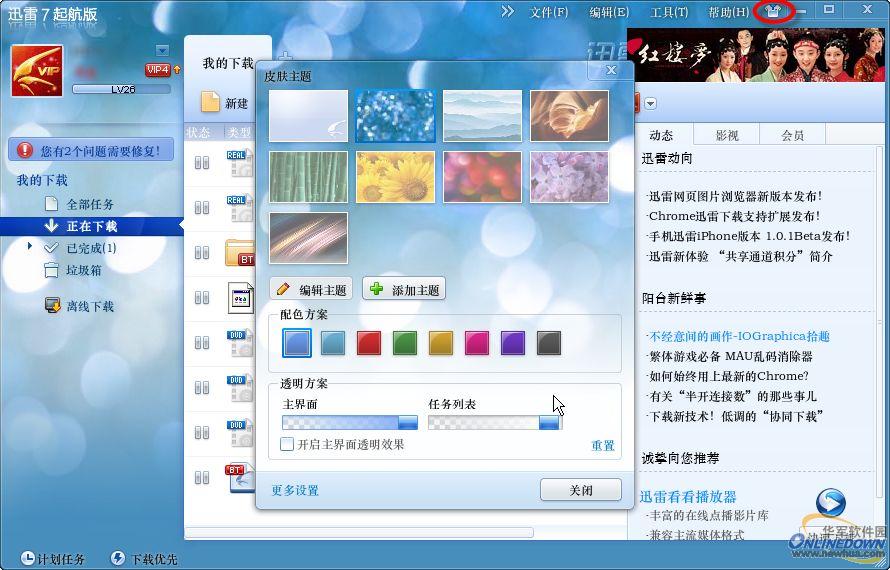Expand the 已完成(1) tree node arrow
Screen dimensions: 890x570
coord(30,246)
